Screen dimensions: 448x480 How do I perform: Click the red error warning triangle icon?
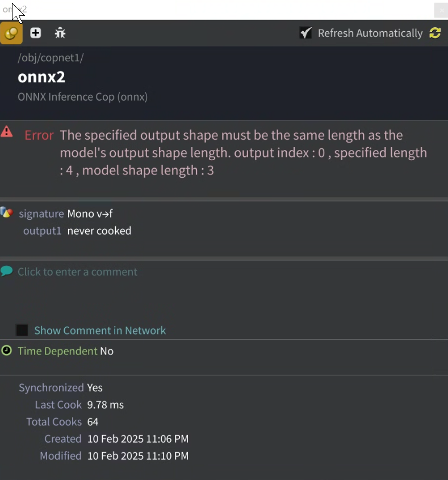(x=6, y=132)
